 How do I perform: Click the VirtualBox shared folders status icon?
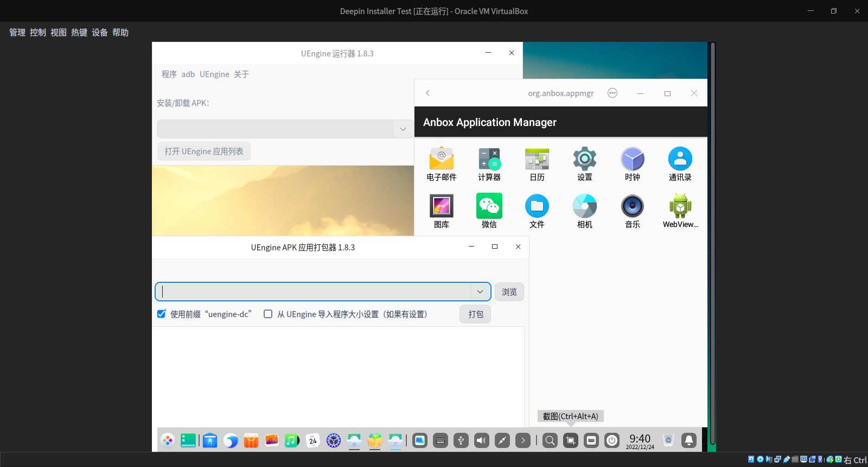[795, 459]
